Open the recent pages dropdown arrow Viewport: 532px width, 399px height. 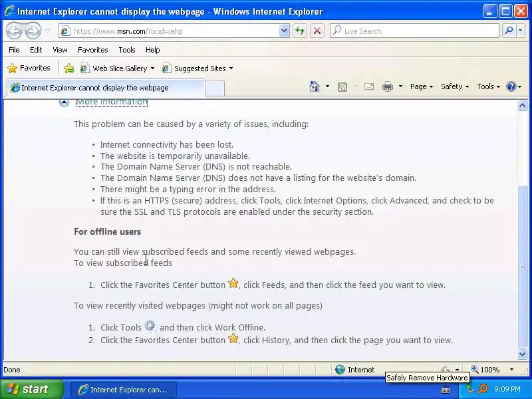tap(47, 31)
